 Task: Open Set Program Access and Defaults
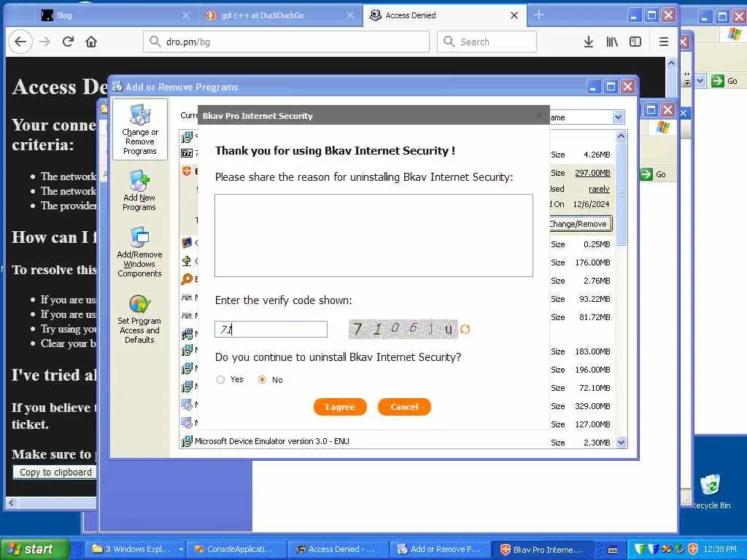(x=139, y=319)
